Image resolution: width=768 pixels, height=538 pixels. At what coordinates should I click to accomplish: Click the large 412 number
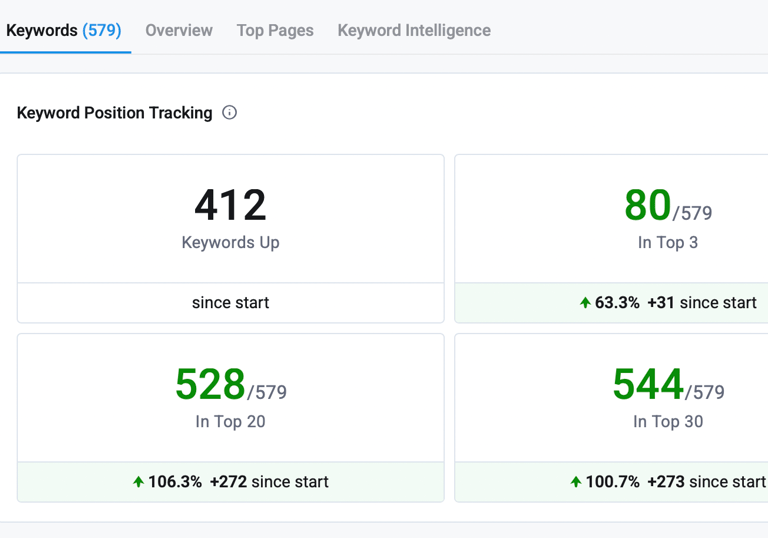point(230,206)
